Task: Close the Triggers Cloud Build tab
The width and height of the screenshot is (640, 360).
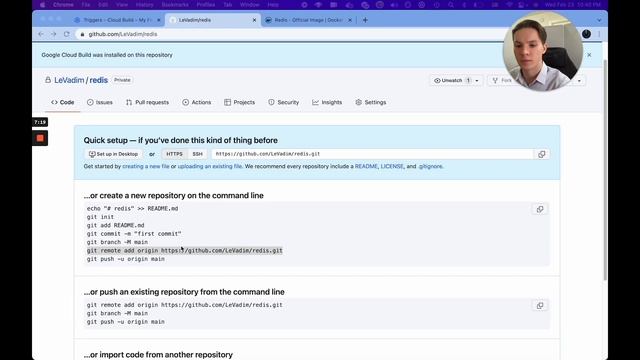Action: [159, 20]
